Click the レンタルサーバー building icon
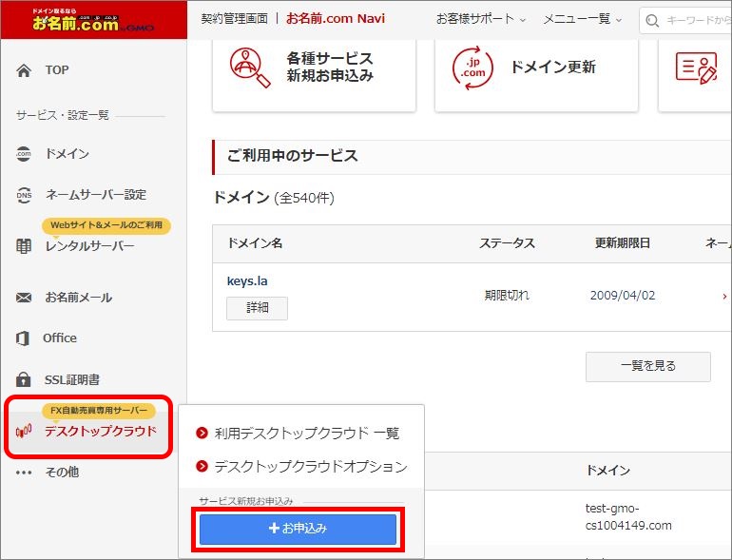 pos(24,245)
